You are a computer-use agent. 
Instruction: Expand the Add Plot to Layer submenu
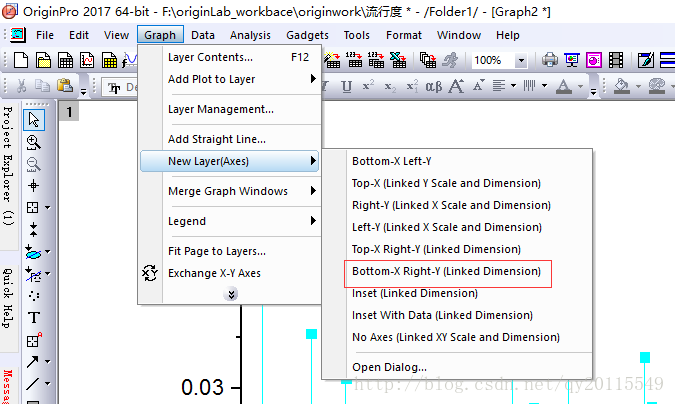230,79
